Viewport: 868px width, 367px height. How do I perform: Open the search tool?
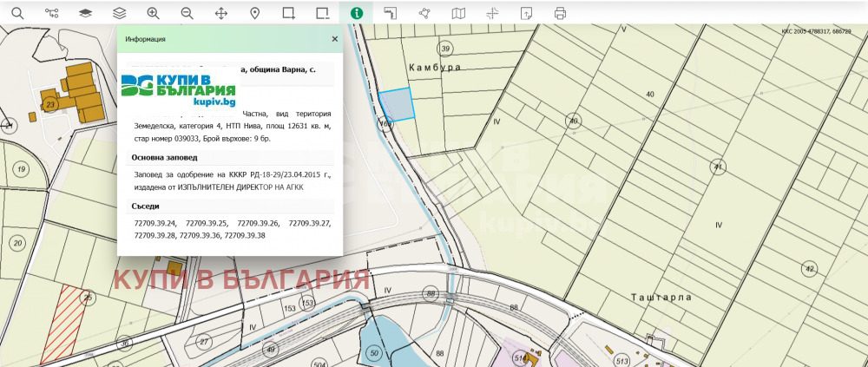click(17, 13)
